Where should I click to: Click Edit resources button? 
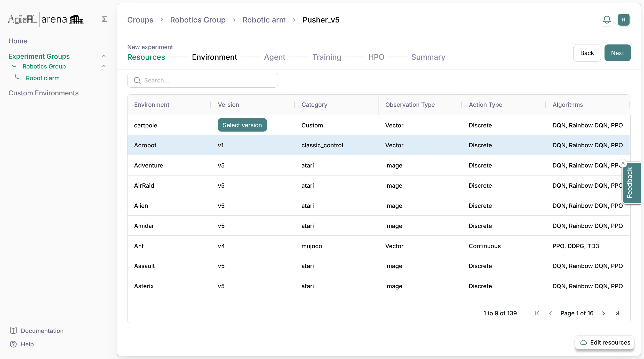point(605,342)
